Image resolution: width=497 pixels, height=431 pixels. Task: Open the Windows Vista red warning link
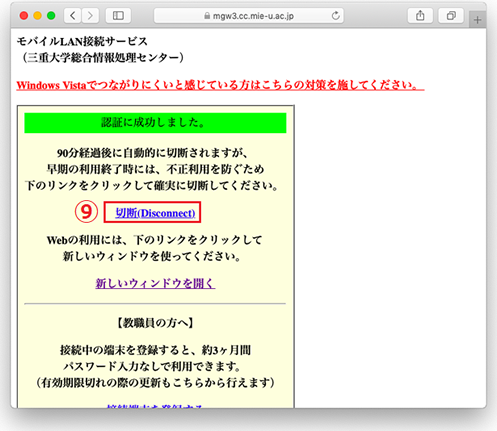coord(220,85)
